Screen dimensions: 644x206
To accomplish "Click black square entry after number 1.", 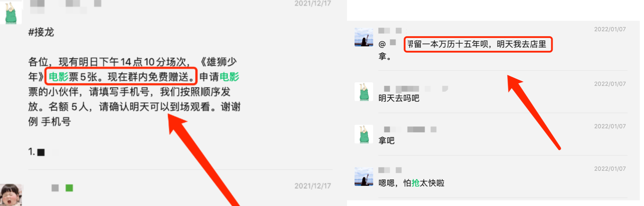I will (41, 152).
